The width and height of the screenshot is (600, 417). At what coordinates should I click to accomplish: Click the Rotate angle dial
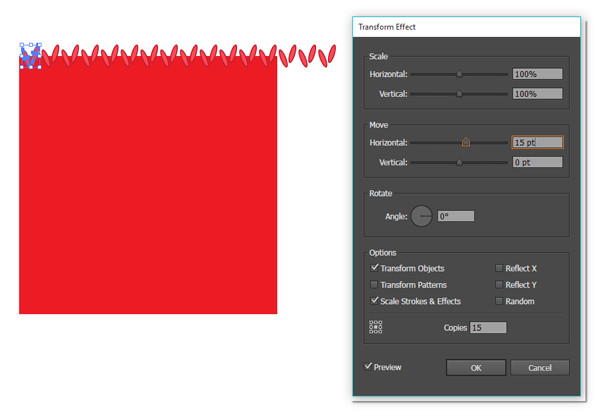[x=421, y=216]
